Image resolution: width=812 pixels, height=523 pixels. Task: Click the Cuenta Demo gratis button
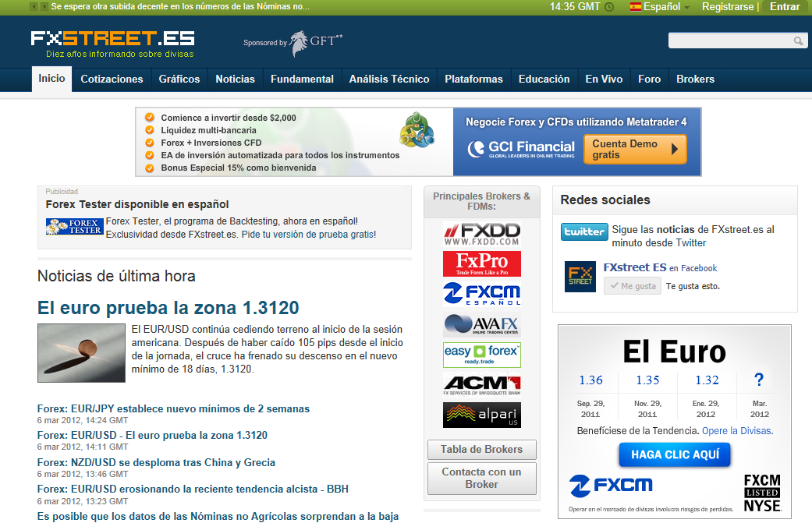[634, 150]
